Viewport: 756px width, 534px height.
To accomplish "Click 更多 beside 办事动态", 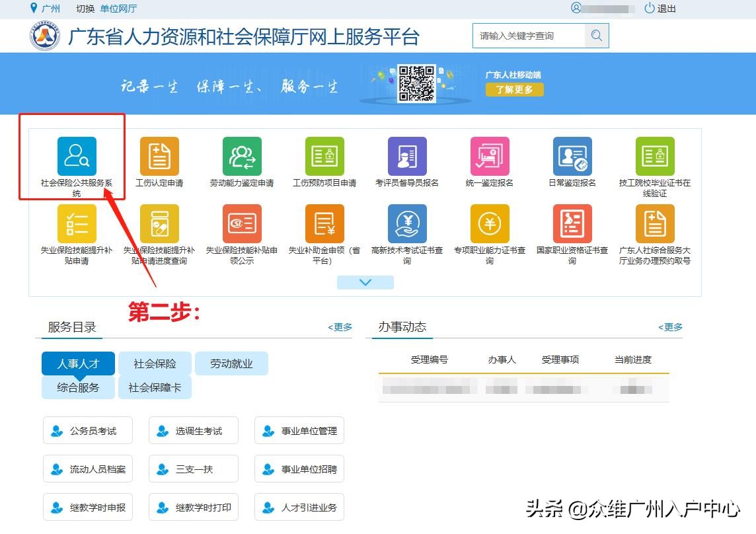I will [670, 327].
